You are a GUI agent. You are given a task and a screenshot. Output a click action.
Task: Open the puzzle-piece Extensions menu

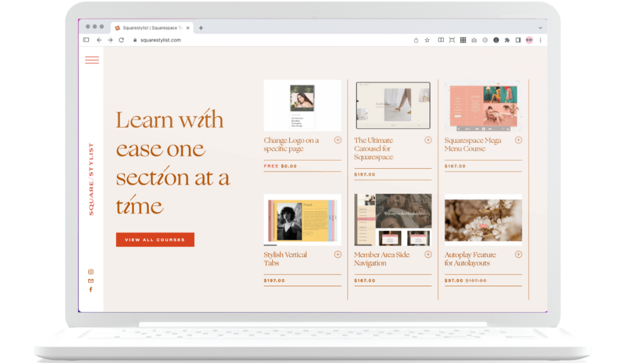point(507,40)
